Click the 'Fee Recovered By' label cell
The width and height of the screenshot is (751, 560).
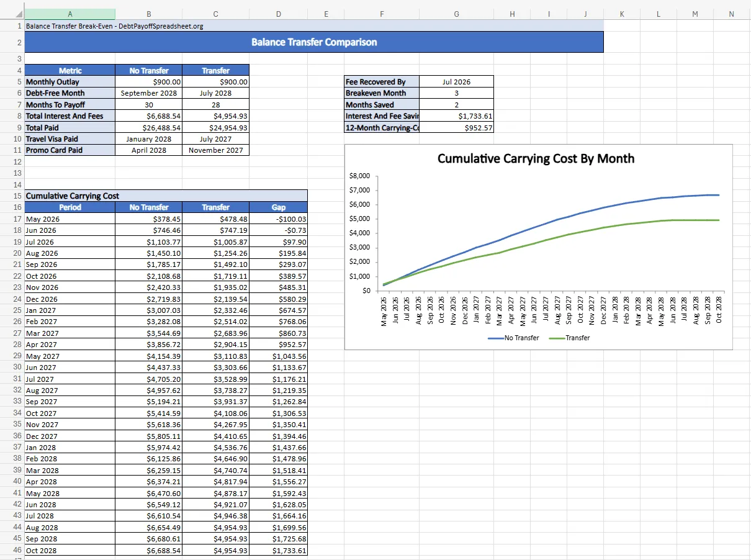tap(382, 81)
